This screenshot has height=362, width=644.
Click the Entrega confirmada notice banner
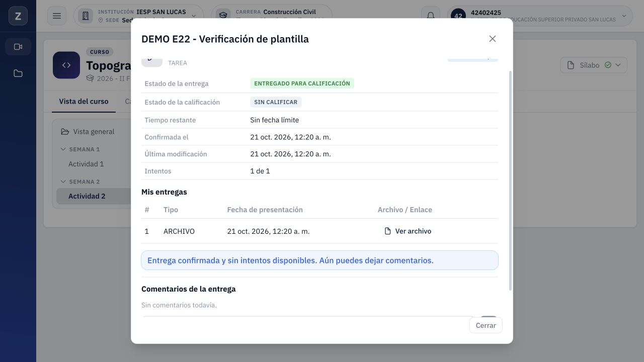point(319,260)
